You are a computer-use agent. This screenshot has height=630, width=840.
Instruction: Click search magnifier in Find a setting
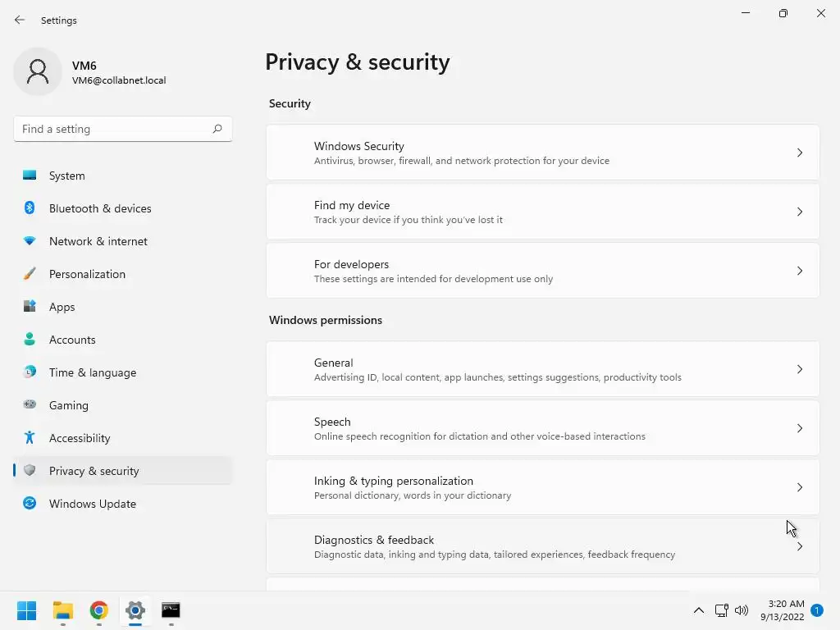pos(217,129)
